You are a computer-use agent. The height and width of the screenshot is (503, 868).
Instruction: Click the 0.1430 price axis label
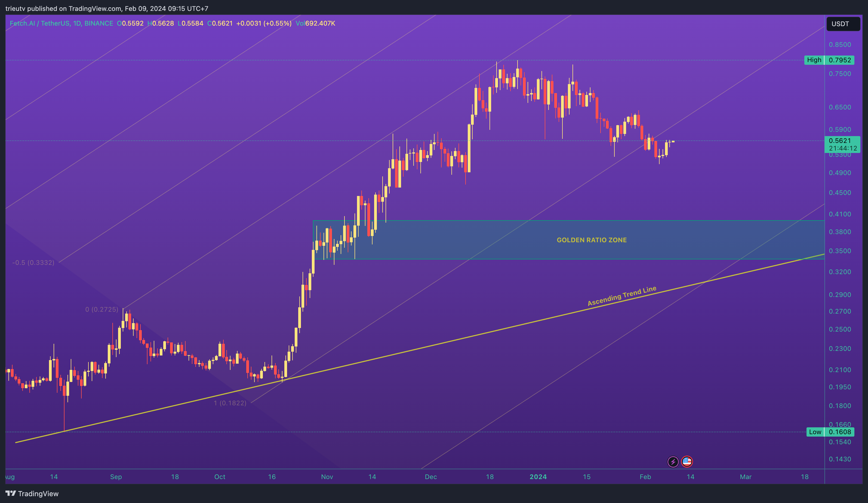click(840, 459)
